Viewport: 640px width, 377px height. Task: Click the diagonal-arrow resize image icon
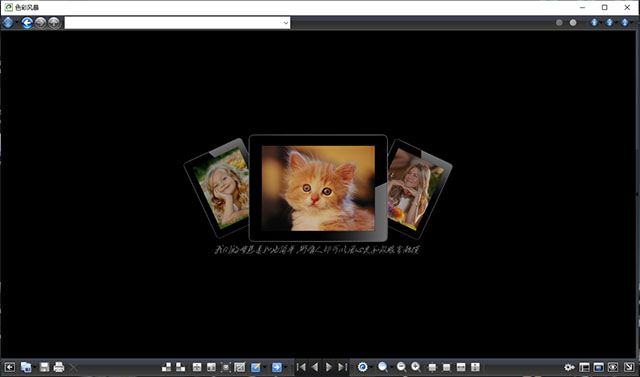click(240, 367)
